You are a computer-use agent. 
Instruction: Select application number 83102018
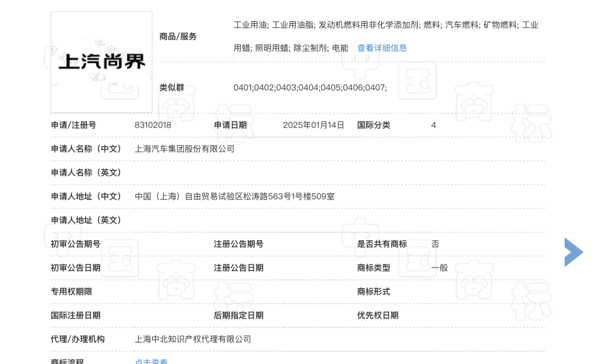(x=153, y=125)
